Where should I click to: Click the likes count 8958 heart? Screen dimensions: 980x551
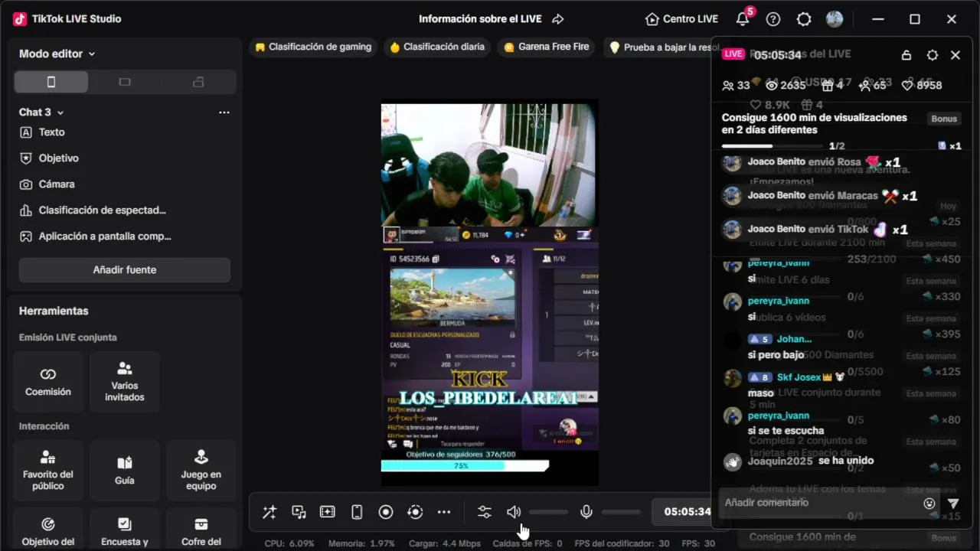tap(907, 86)
